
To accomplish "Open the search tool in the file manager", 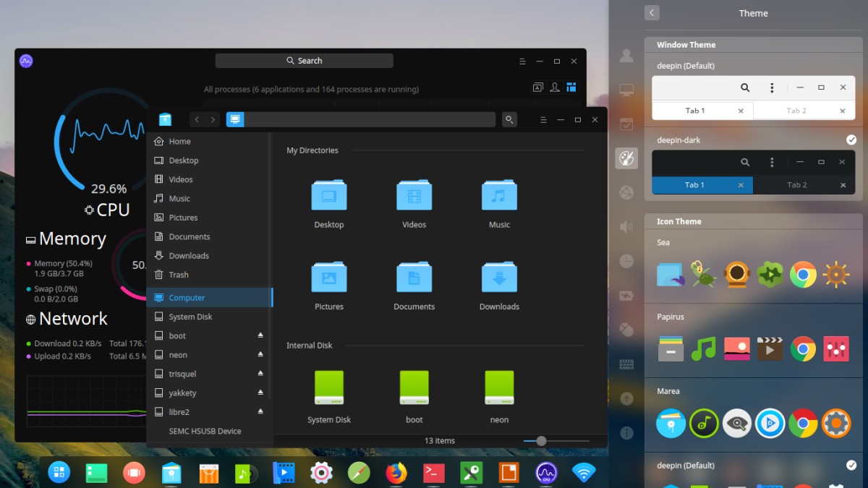I will point(510,119).
